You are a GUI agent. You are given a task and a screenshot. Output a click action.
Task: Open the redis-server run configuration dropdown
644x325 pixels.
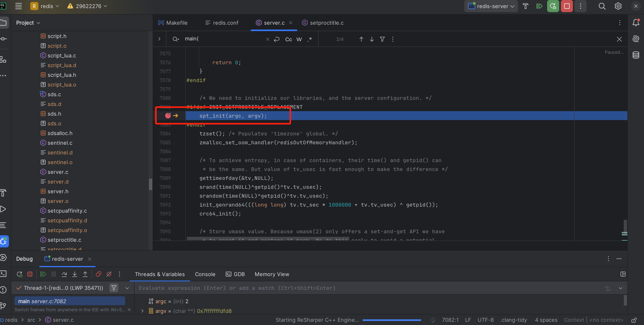(x=491, y=6)
